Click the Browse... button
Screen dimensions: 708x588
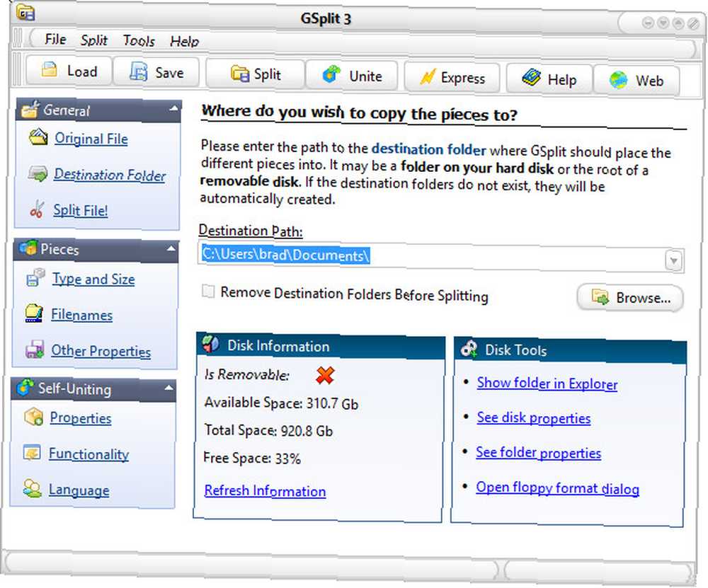630,297
